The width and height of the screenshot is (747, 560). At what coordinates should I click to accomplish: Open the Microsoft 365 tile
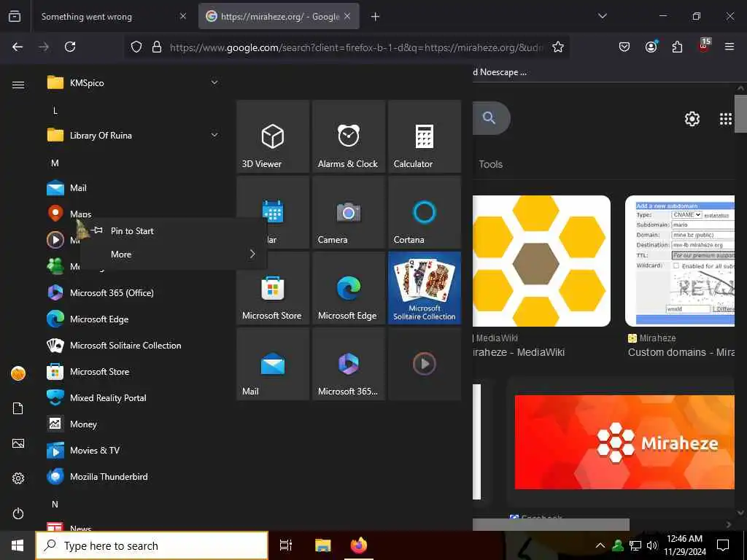click(348, 364)
